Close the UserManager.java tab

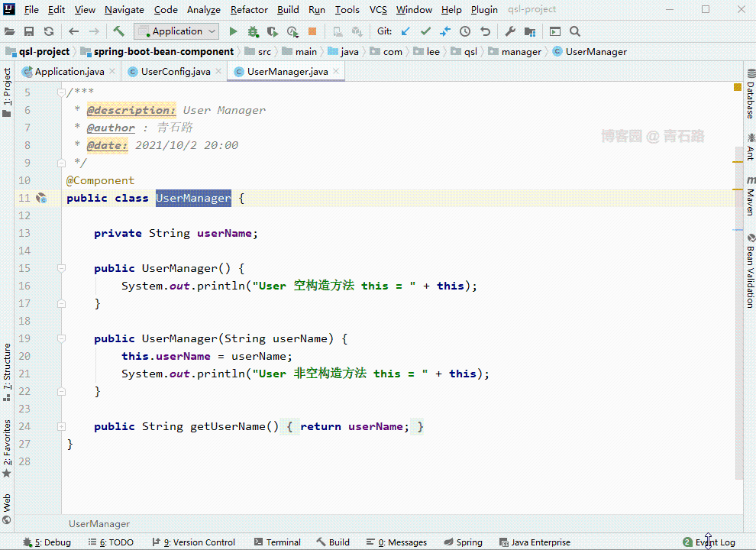coord(336,71)
